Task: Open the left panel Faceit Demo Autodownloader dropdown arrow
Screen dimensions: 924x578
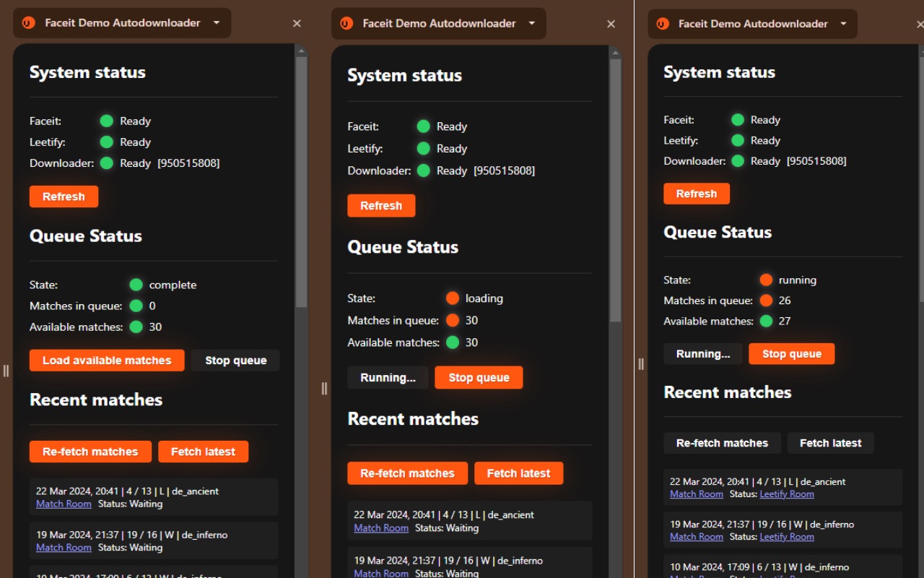Action: (x=217, y=23)
